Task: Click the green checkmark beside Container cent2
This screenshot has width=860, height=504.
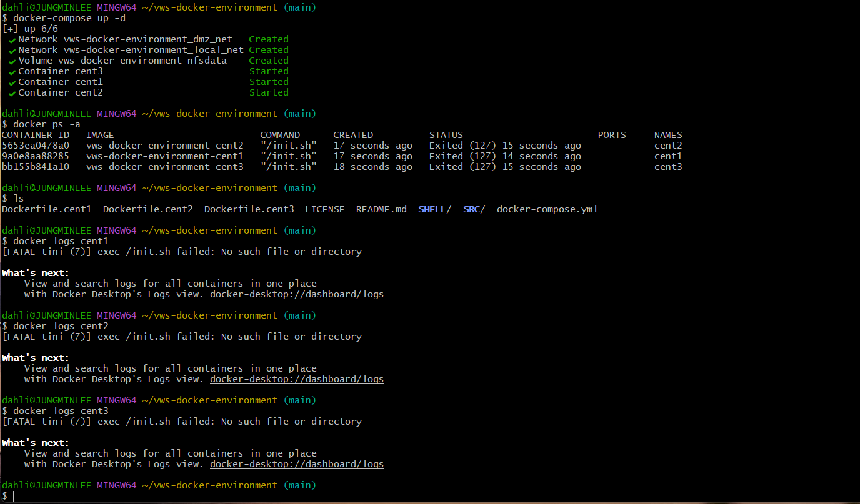Action: pos(12,93)
